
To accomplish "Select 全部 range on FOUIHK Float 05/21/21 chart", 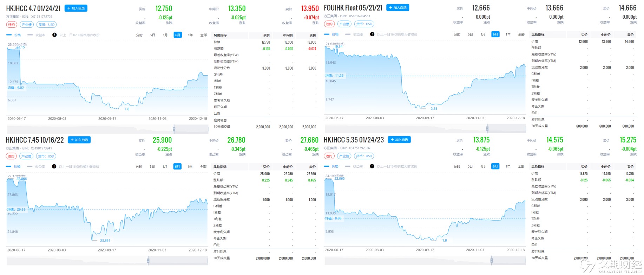I will pyautogui.click(x=521, y=34).
